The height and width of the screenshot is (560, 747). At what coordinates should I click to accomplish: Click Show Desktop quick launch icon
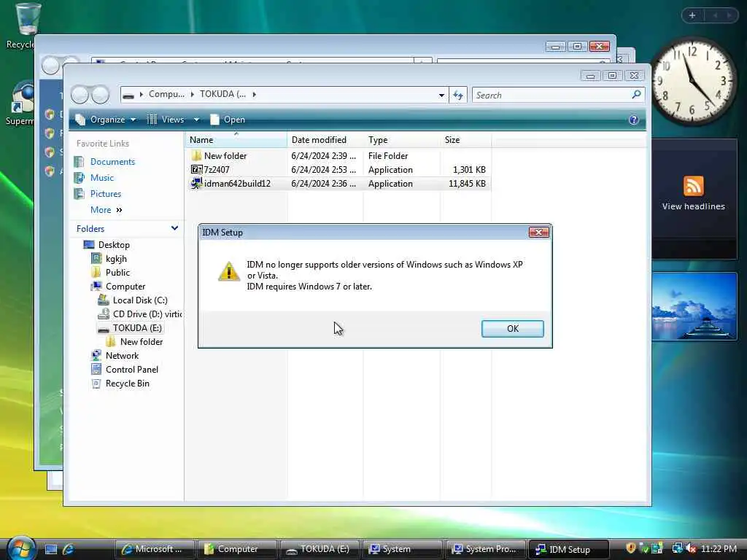click(51, 549)
